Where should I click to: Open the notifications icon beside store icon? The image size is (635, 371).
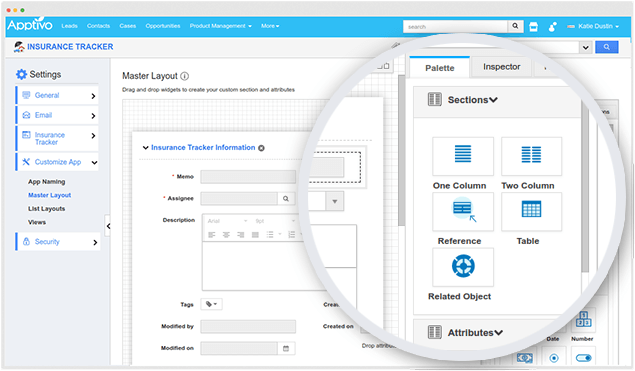[x=552, y=27]
